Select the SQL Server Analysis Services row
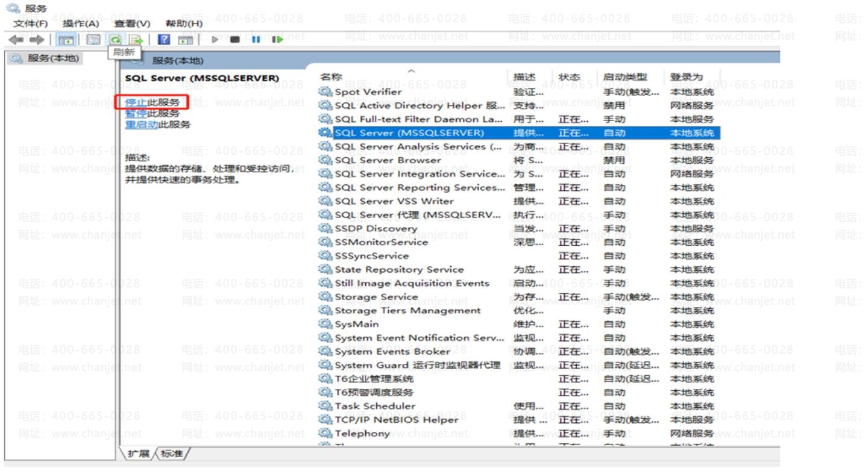868x474 pixels. click(518, 146)
